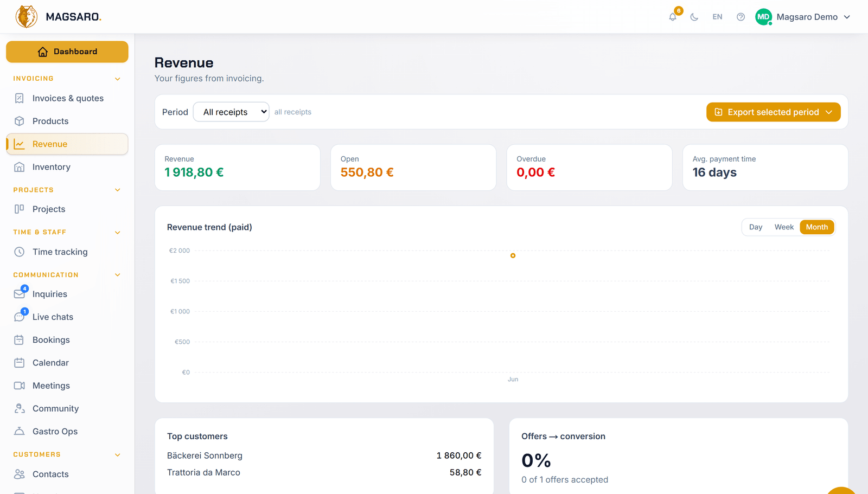Click the Contacts people icon
The width and height of the screenshot is (868, 494).
20,474
